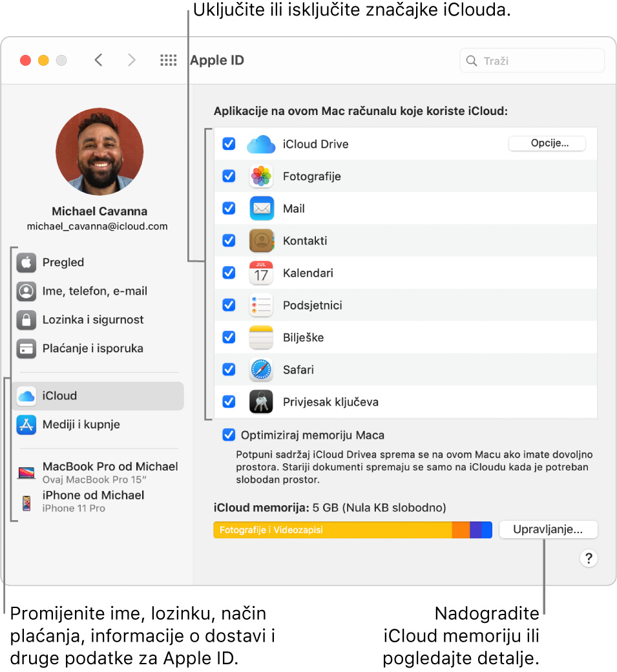The width and height of the screenshot is (617, 672).
Task: Click the person icon beside Ime, telefon, e-mail
Action: pyautogui.click(x=26, y=291)
